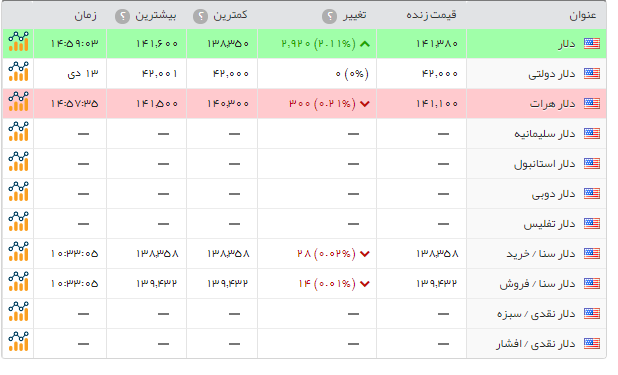Click the US flag beside دلار استانبول
The image size is (618, 375).
[x=592, y=163]
